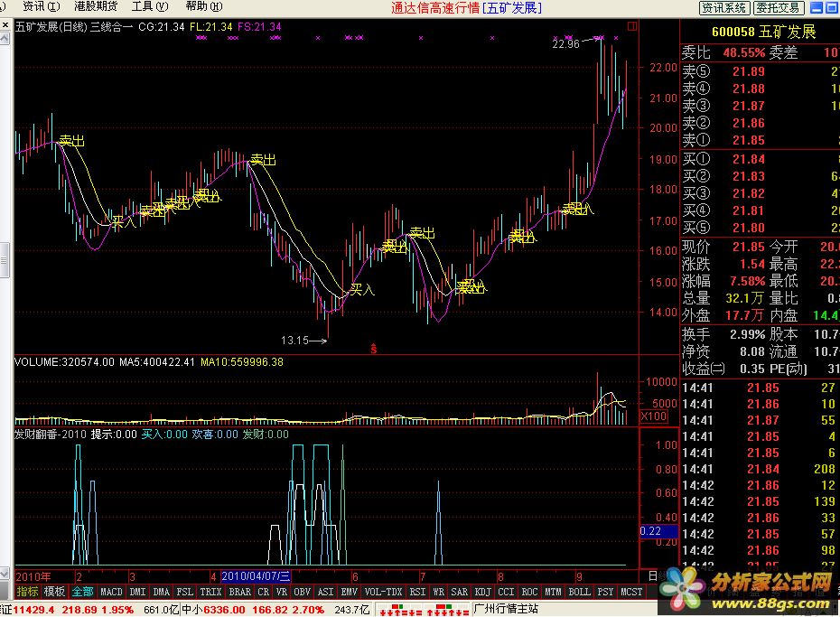Click the 换手 value 2.99%

click(x=747, y=335)
